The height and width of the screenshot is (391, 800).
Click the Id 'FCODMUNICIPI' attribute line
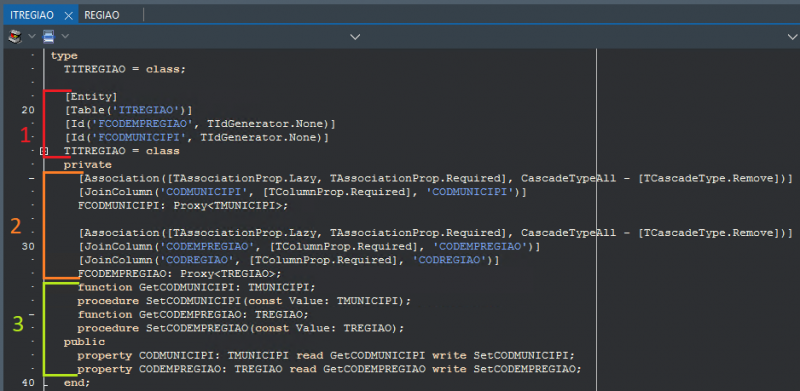click(x=196, y=137)
